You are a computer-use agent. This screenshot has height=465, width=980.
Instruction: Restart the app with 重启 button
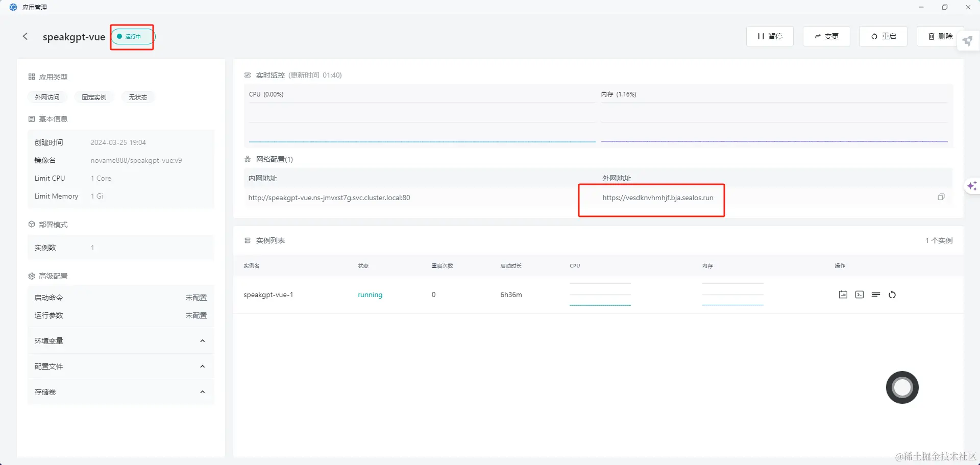click(883, 36)
